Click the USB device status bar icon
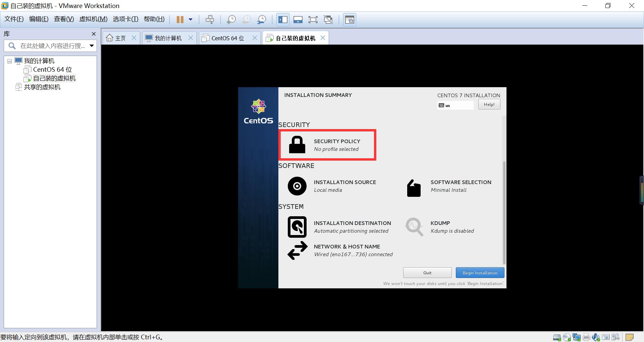The image size is (644, 342). point(615,337)
